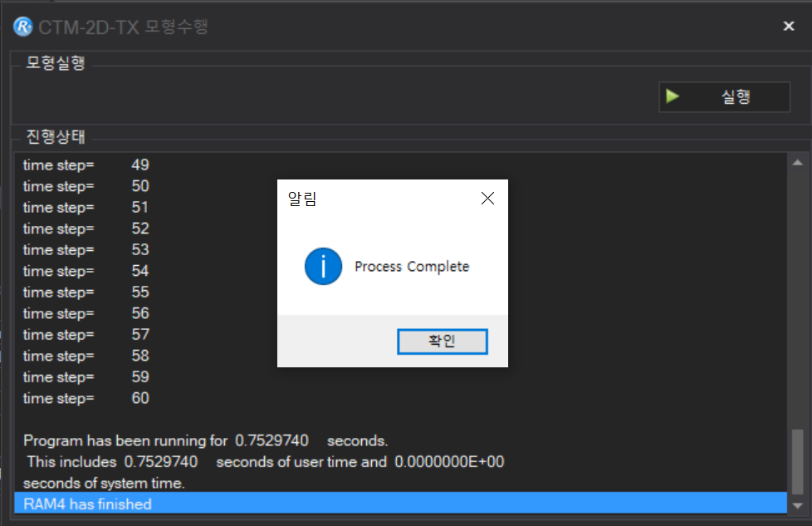Click the 'Process Complete' message text
Viewport: 812px width, 526px height.
click(412, 267)
